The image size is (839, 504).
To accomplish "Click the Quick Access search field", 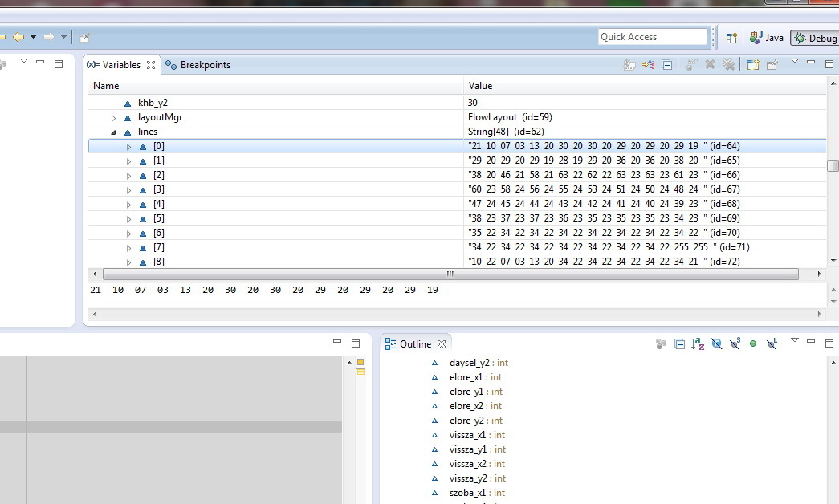I will [652, 37].
